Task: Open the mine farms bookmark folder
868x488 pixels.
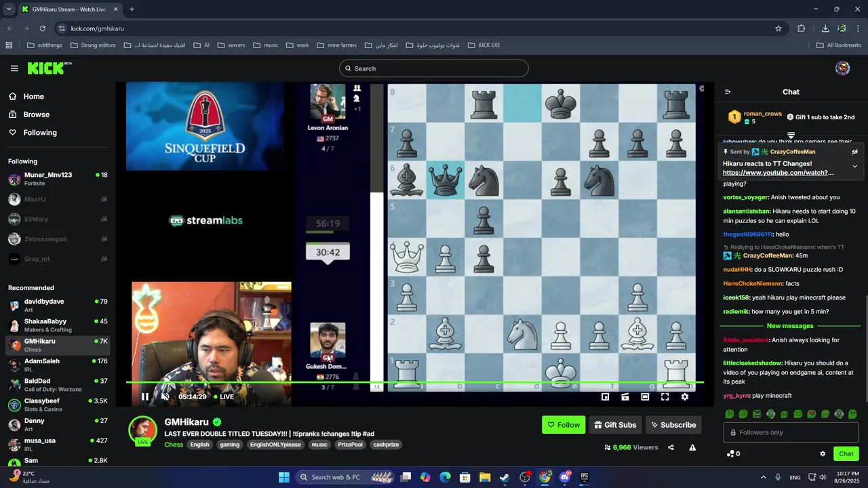Action: point(336,45)
